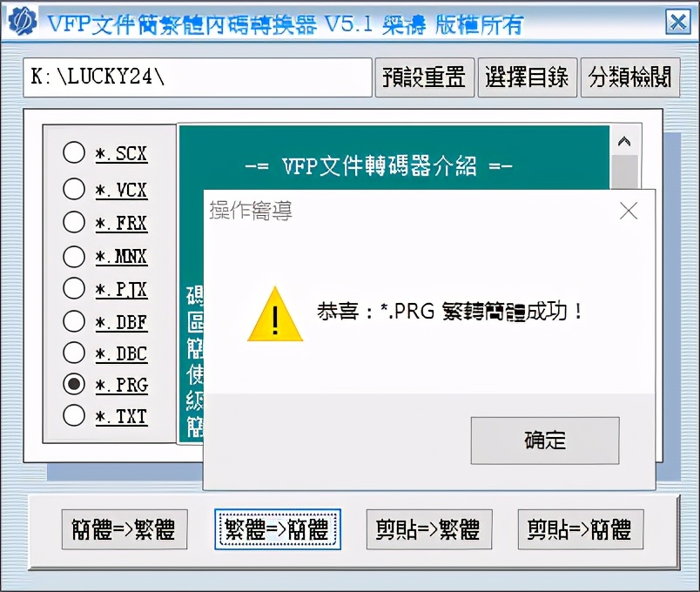Viewport: 700px width, 592px height.
Task: Select the *.DBF radio button
Action: [x=74, y=321]
